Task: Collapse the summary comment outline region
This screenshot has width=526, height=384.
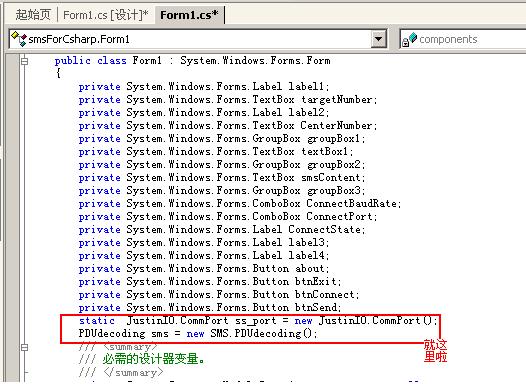Action: click(24, 347)
